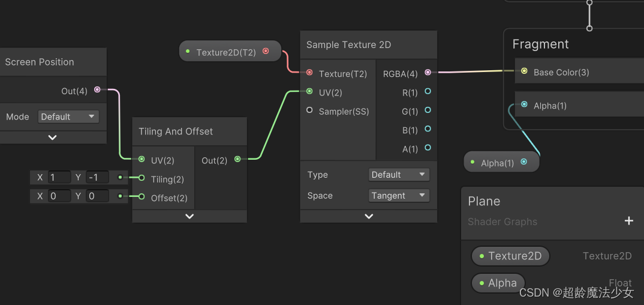Select the Sample Texture 2D node title
644x305 pixels.
click(x=349, y=45)
